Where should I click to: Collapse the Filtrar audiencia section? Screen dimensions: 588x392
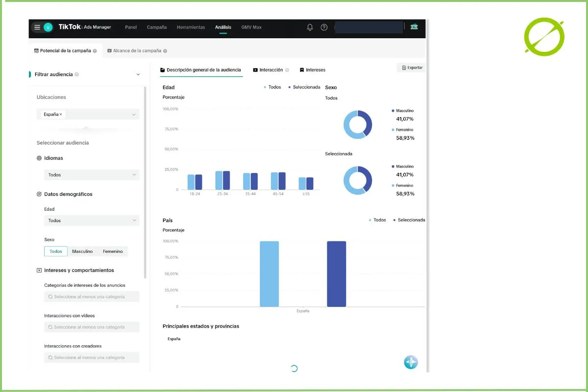(x=138, y=74)
